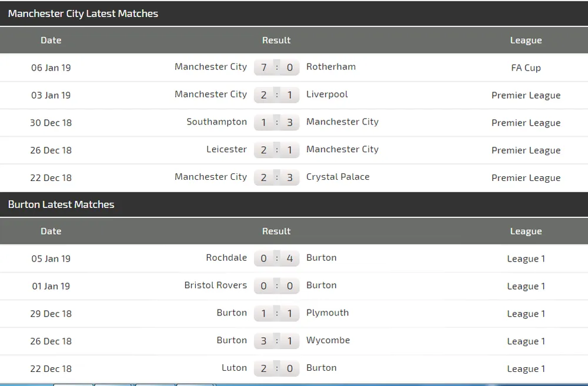Open the Liverpool team link

coord(327,95)
